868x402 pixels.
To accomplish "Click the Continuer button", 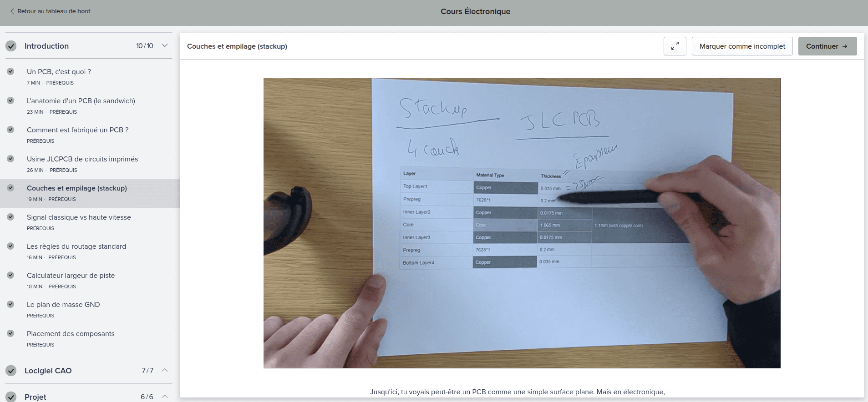I will [827, 46].
